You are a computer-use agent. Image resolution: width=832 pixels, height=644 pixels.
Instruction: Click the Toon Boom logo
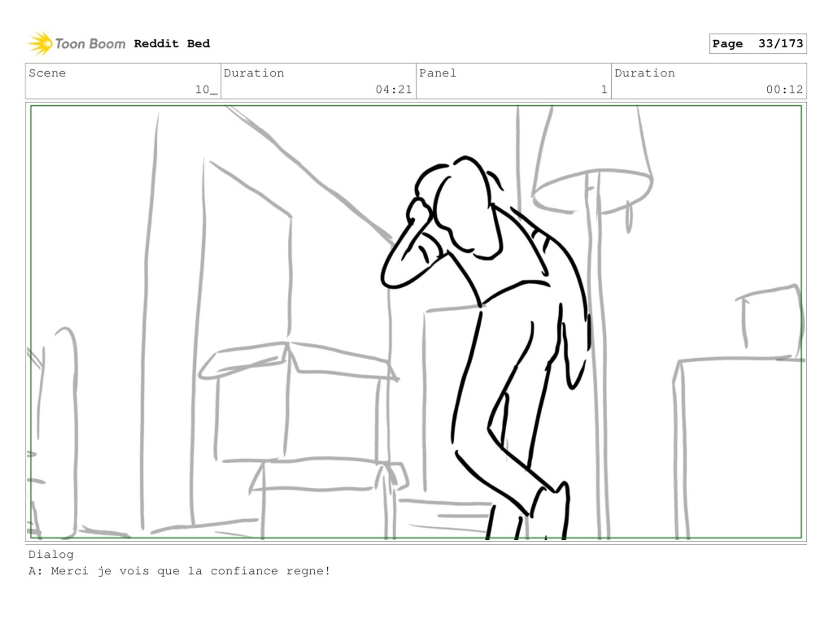click(x=76, y=44)
